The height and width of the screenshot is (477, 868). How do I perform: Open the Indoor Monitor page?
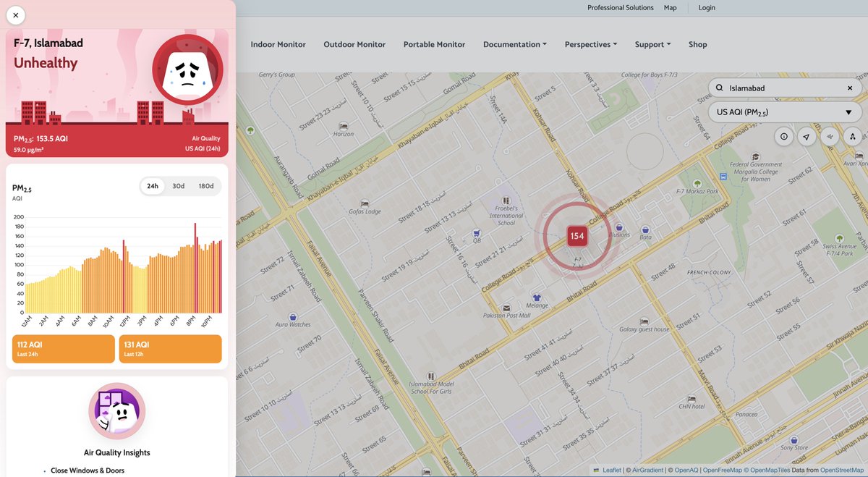pyautogui.click(x=278, y=44)
